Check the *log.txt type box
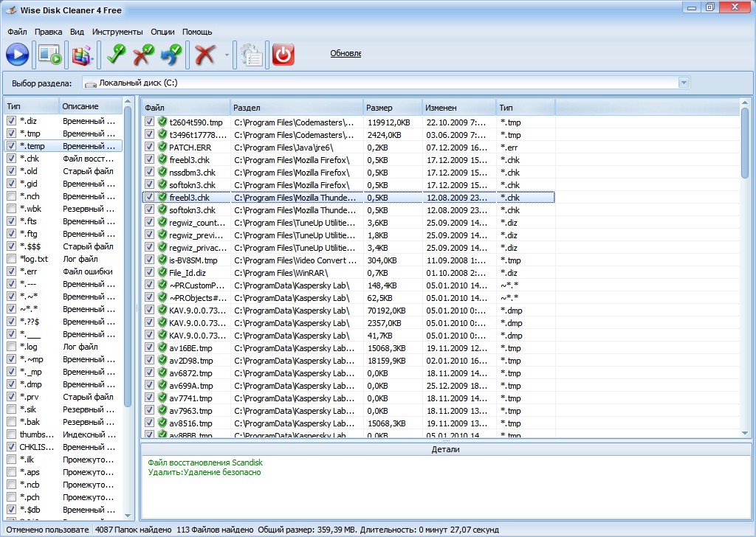 (x=12, y=259)
